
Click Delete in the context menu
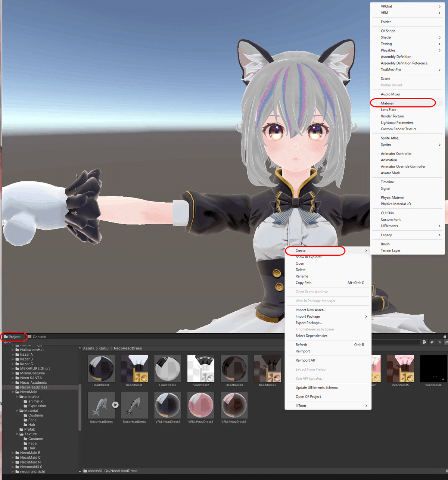328,270
